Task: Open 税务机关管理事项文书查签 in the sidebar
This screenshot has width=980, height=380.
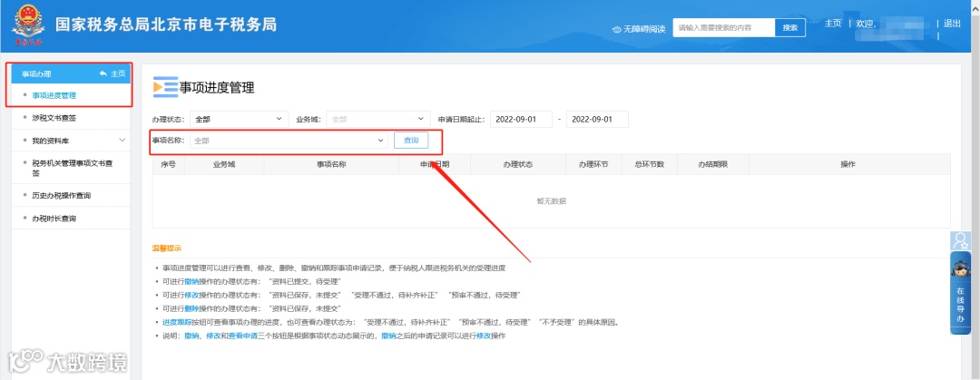Action: point(72,168)
